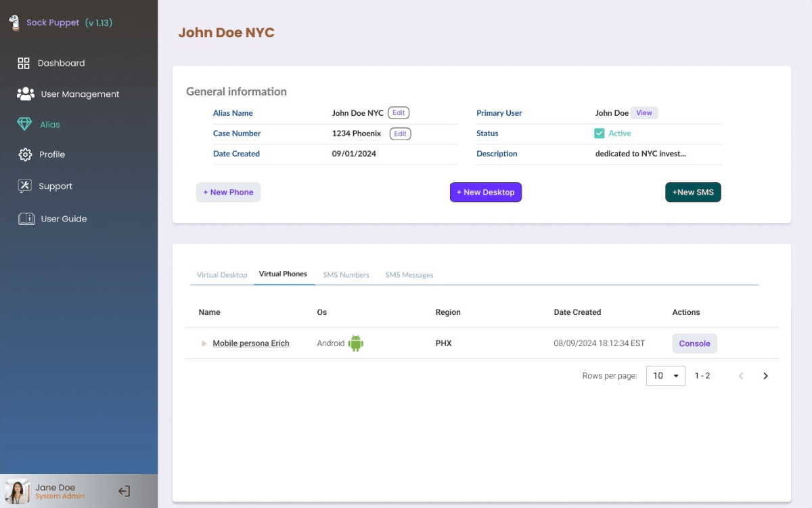
Task: Open Dashboard via its grid icon
Action: (24, 63)
